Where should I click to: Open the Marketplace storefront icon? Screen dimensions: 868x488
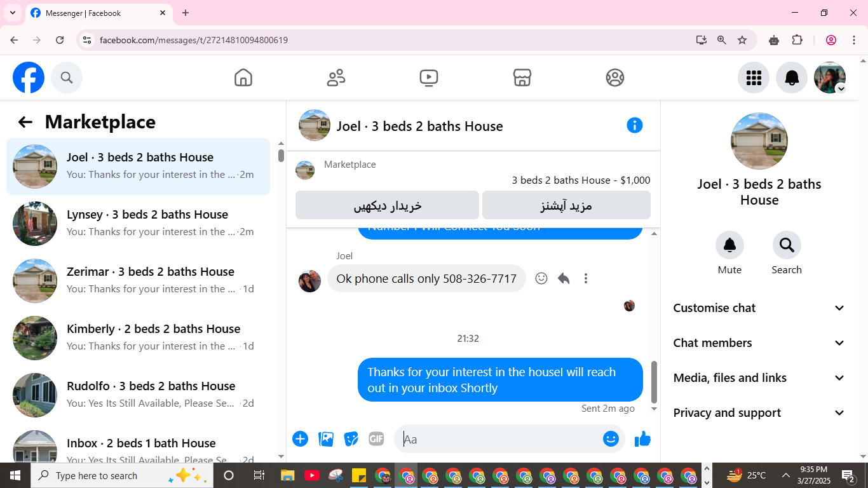522,78
